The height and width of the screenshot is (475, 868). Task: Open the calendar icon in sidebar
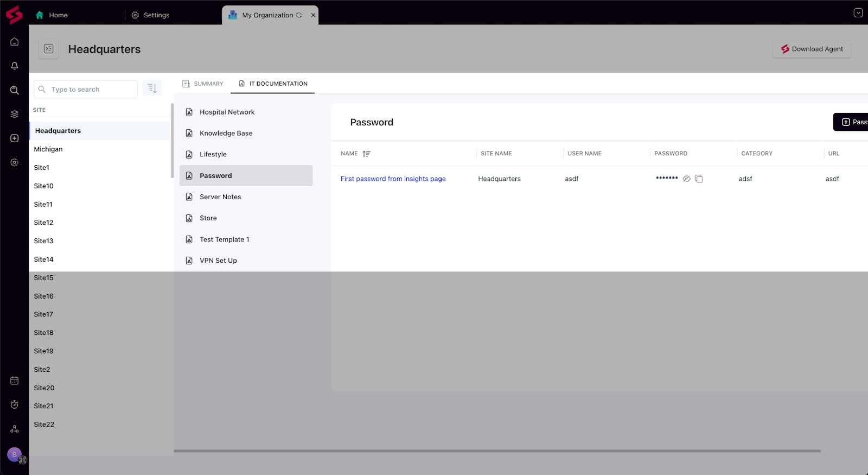[x=15, y=381]
